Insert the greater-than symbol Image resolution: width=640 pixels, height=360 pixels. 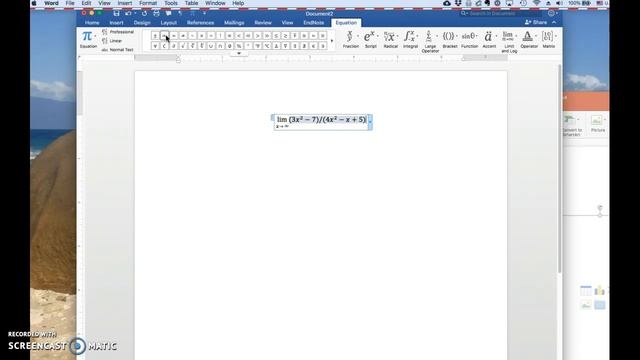tap(257, 36)
